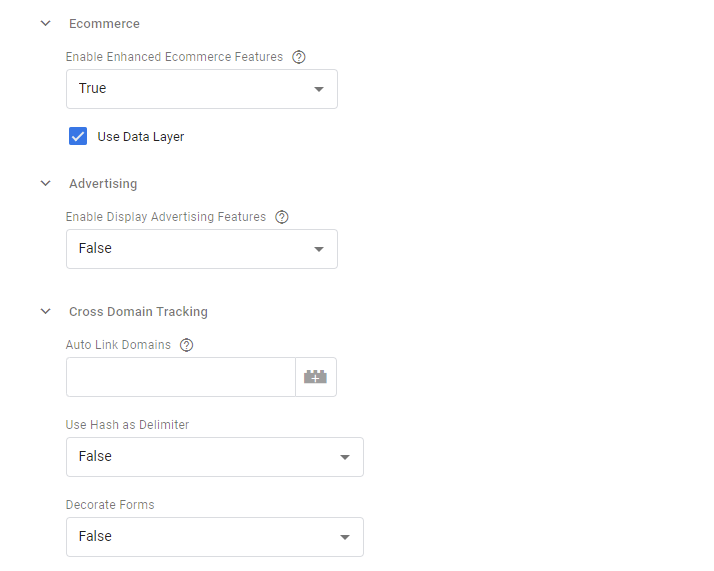Screen dimensions: 714x571
Task: Click the Decorate Forms field label
Action: pyautogui.click(x=110, y=505)
